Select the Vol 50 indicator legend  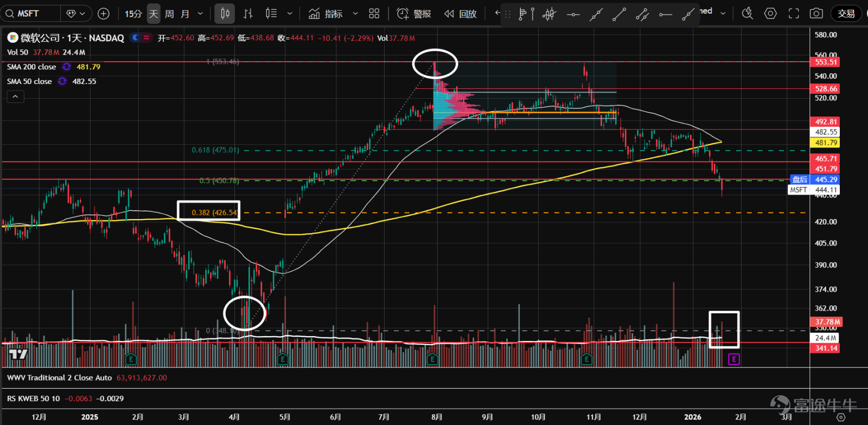tap(17, 53)
